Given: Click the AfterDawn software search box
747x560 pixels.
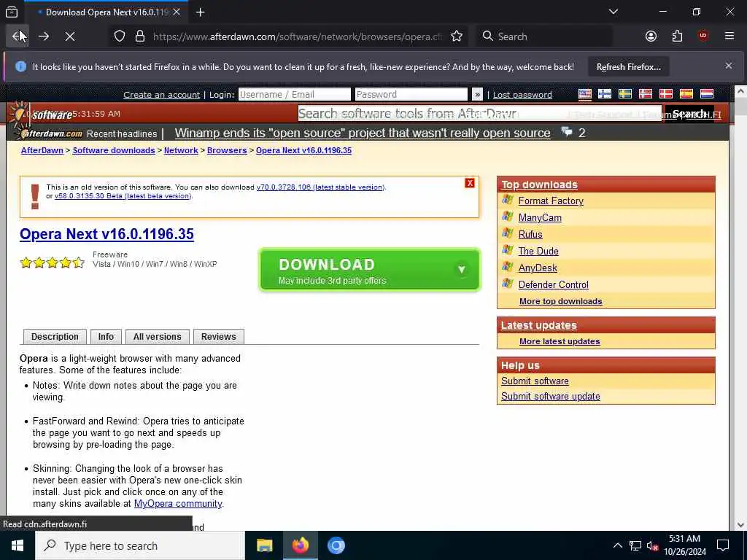Looking at the screenshot, I should coord(480,113).
